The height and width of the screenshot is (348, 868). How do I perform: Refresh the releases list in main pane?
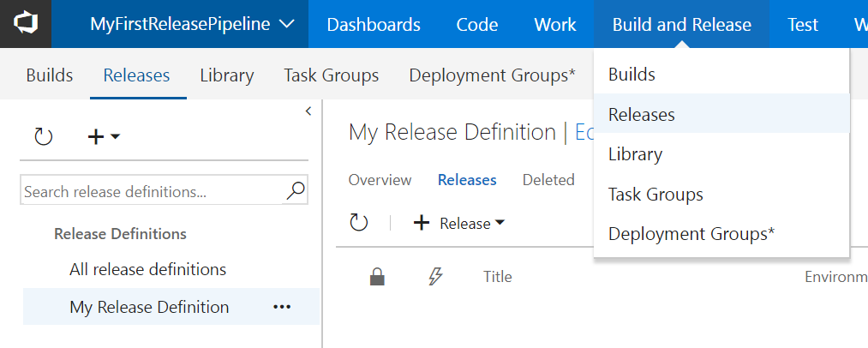coord(358,223)
